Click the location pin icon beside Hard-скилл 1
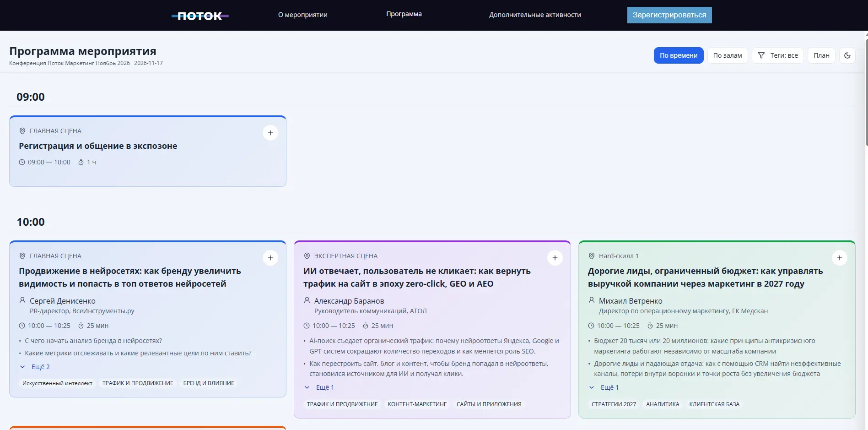 coord(592,256)
